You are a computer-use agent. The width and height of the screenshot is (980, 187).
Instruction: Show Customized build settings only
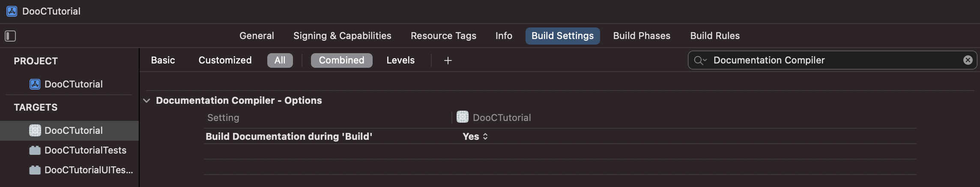click(x=225, y=60)
